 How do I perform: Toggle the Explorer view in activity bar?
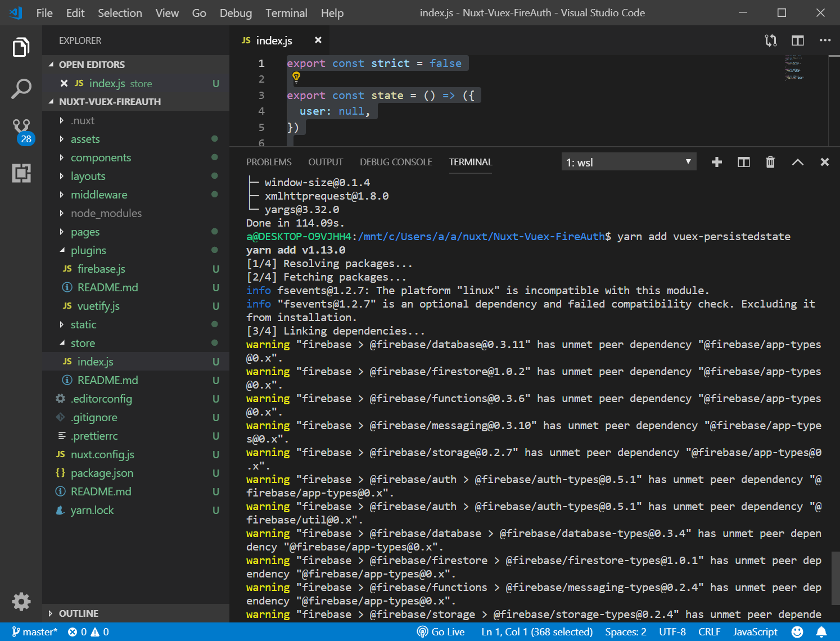pos(21,47)
